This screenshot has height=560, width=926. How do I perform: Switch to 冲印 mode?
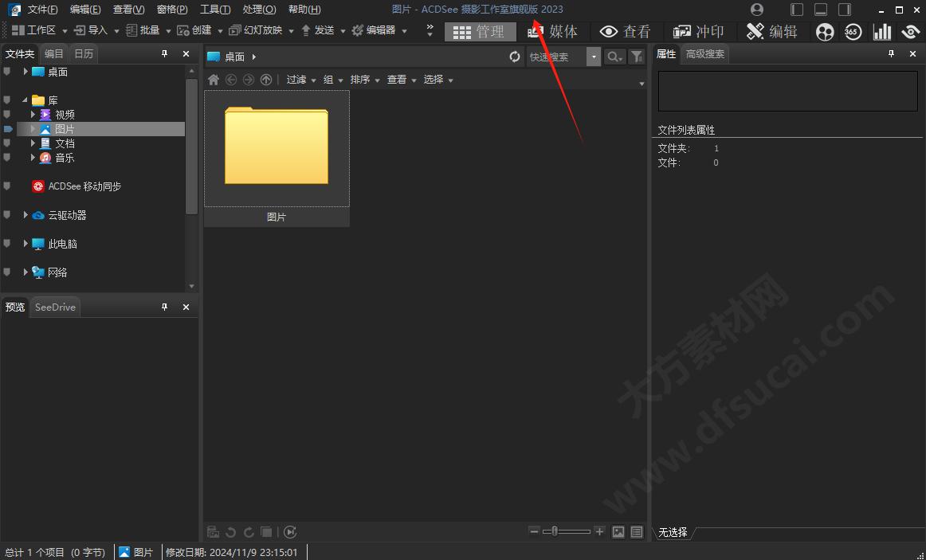[x=698, y=32]
